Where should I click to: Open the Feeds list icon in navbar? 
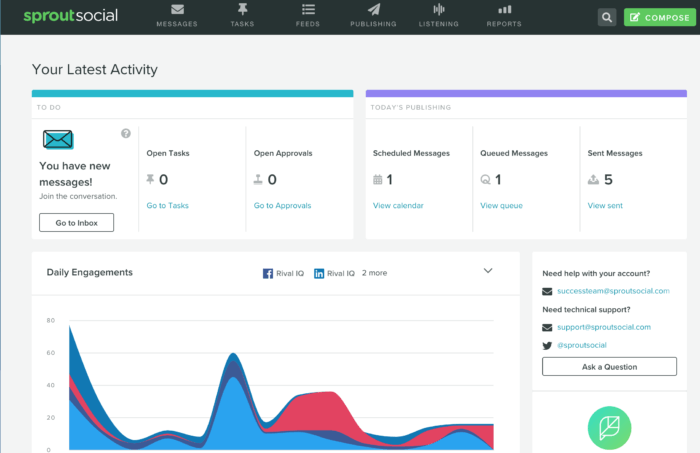tap(307, 10)
